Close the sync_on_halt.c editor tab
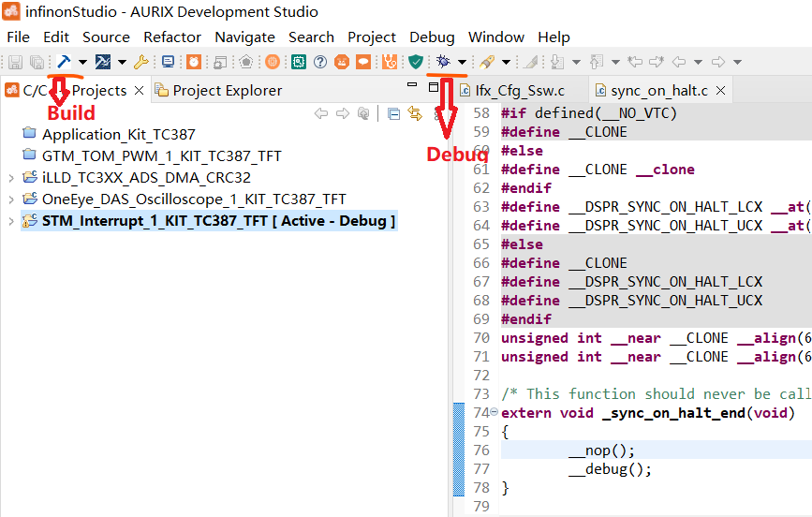 click(x=718, y=91)
